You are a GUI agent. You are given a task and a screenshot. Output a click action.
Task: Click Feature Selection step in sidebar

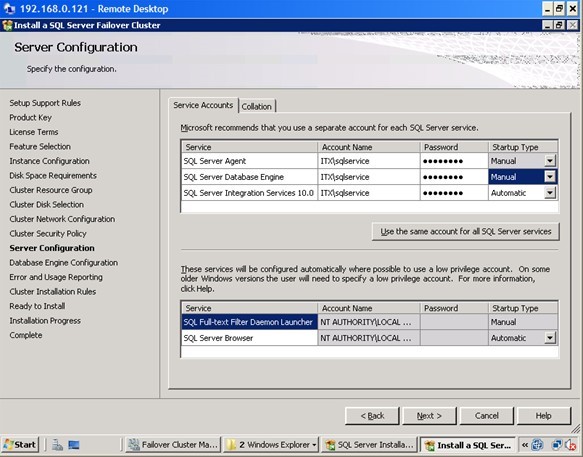click(x=40, y=147)
